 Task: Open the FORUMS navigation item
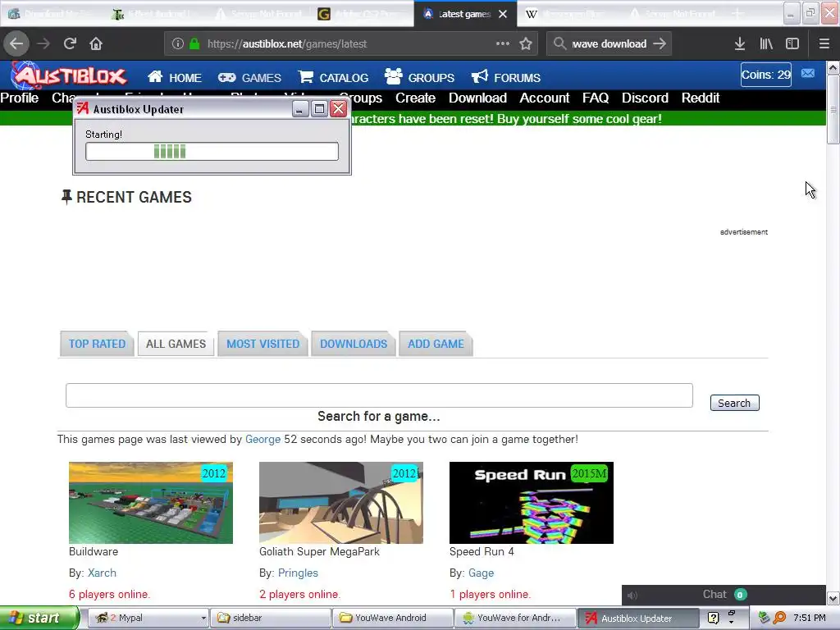505,77
